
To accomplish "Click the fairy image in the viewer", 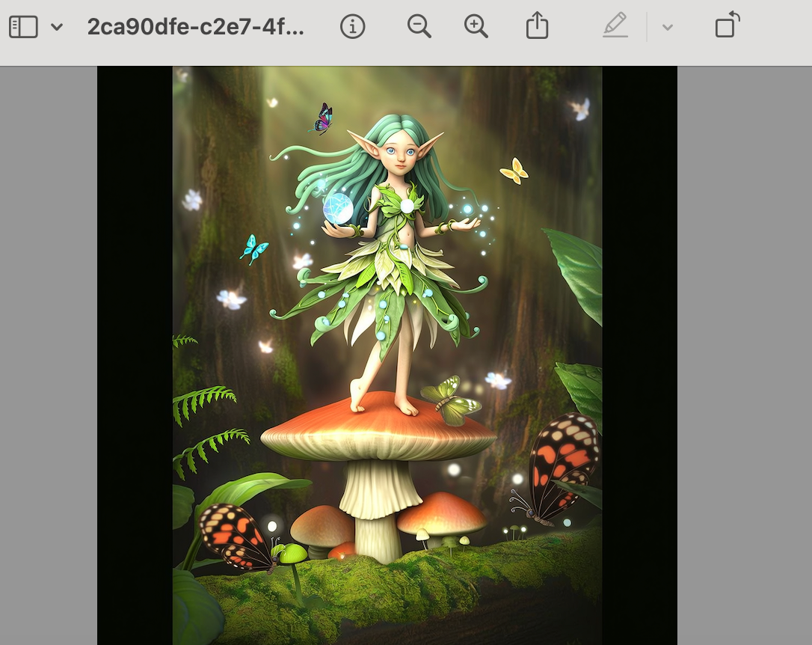I will [387, 355].
